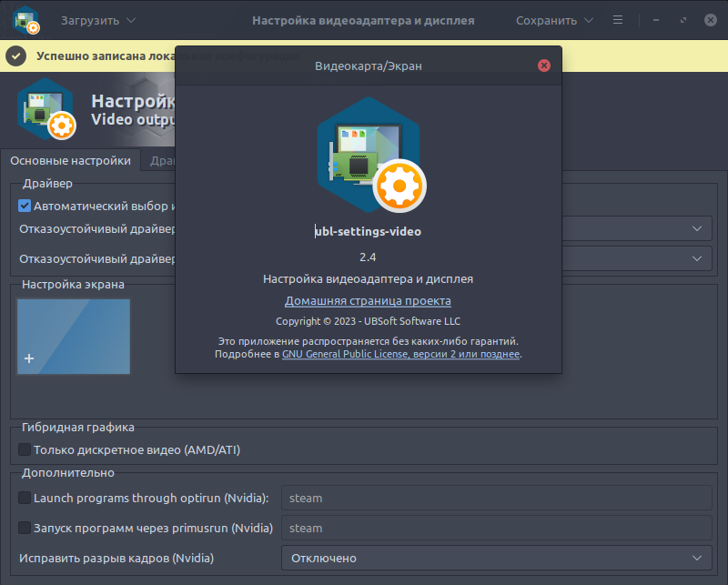This screenshot has height=585, width=728.
Task: Click the optirun steam input field
Action: (496, 498)
